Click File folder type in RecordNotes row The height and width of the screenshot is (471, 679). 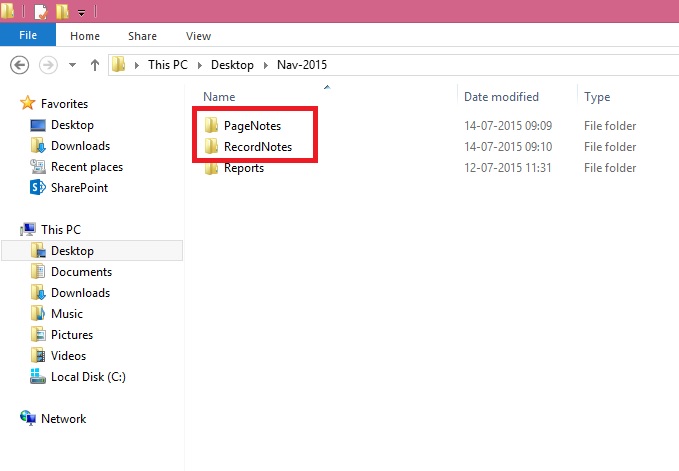click(610, 147)
